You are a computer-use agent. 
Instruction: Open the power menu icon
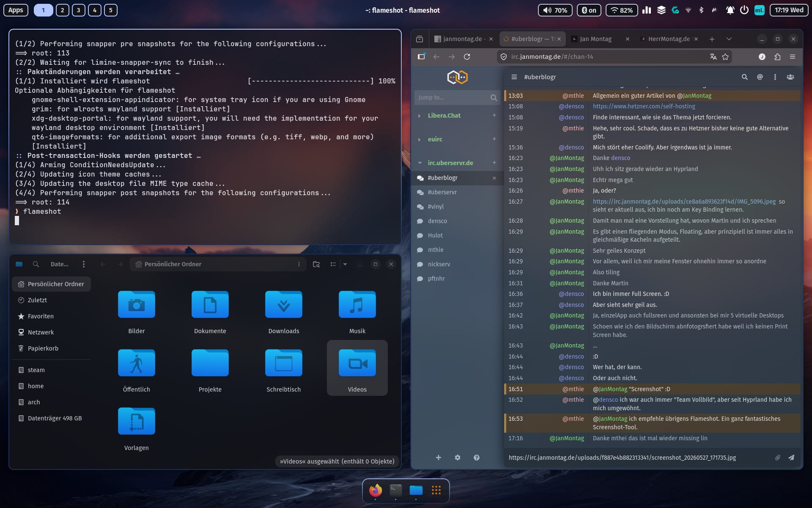744,10
